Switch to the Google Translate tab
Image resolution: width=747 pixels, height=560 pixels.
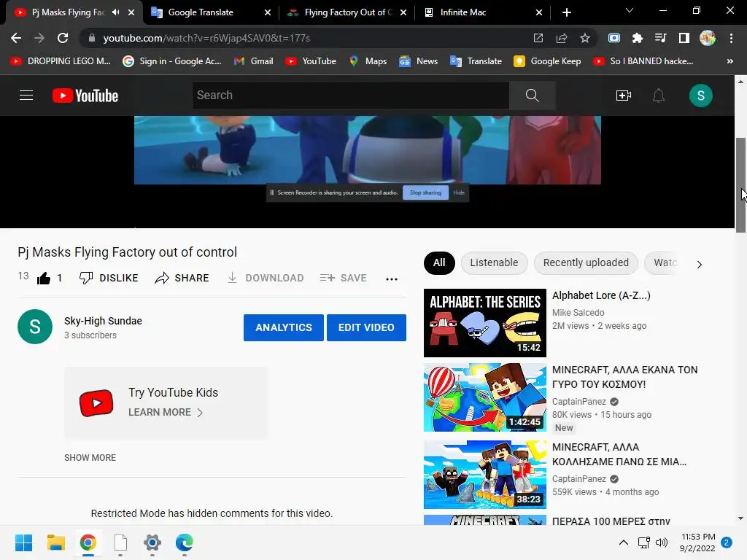coord(209,12)
